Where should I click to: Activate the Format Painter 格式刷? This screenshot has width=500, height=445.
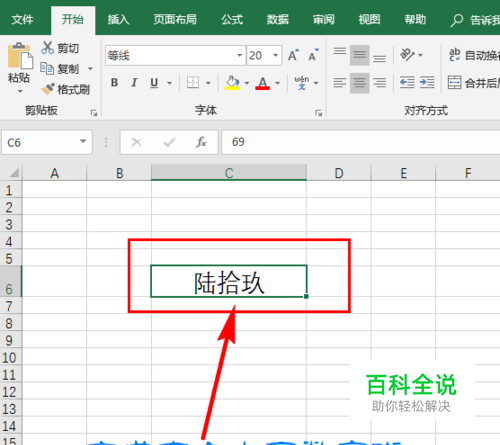click(65, 89)
